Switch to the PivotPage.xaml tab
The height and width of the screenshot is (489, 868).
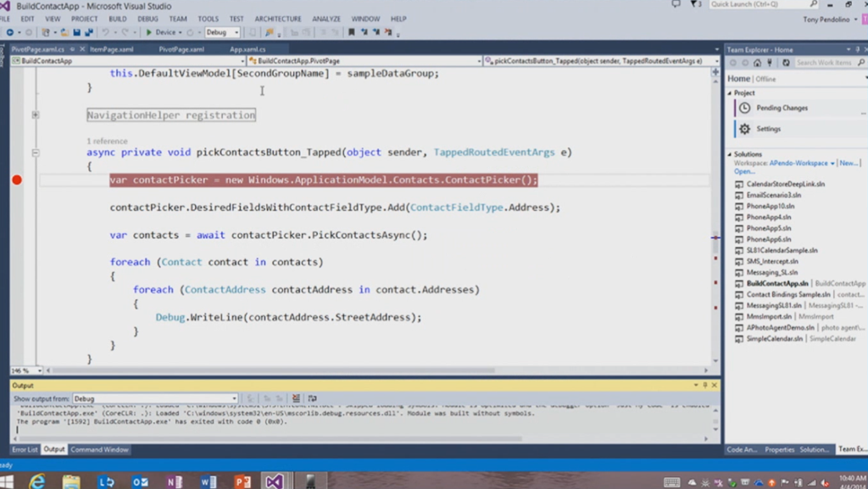click(181, 49)
